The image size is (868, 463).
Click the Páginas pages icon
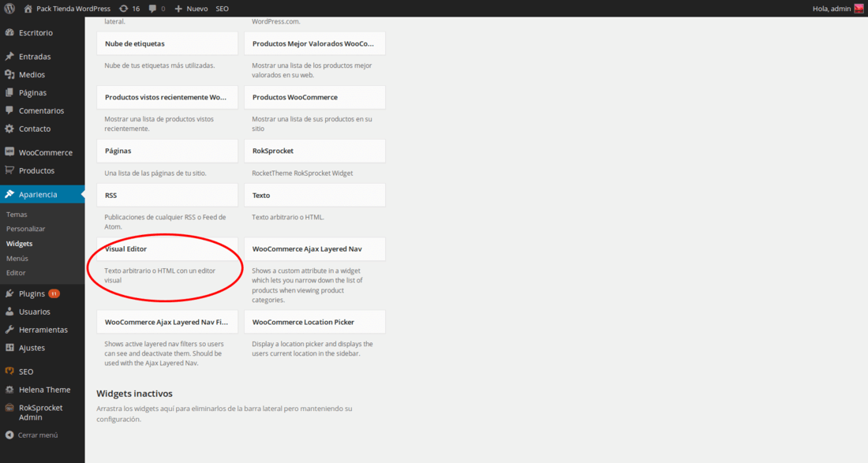(x=9, y=92)
